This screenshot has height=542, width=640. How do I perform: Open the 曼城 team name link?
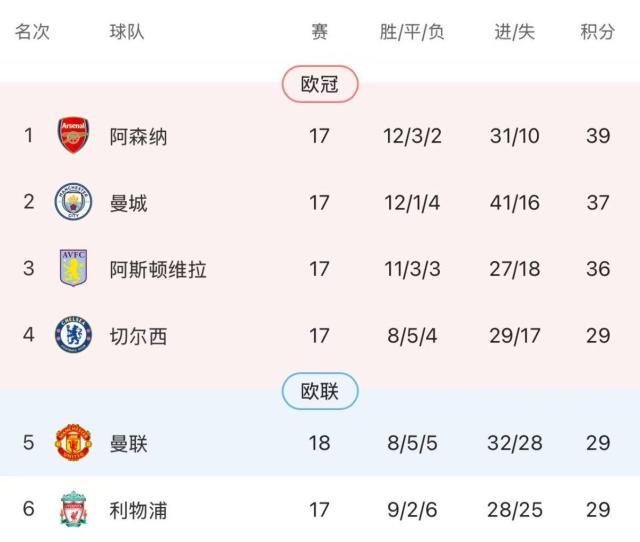(128, 203)
